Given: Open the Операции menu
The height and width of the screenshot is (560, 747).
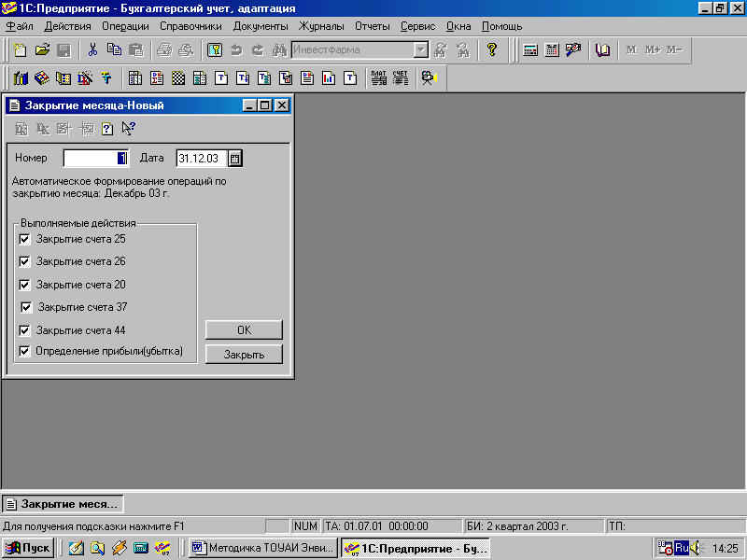Looking at the screenshot, I should (125, 26).
